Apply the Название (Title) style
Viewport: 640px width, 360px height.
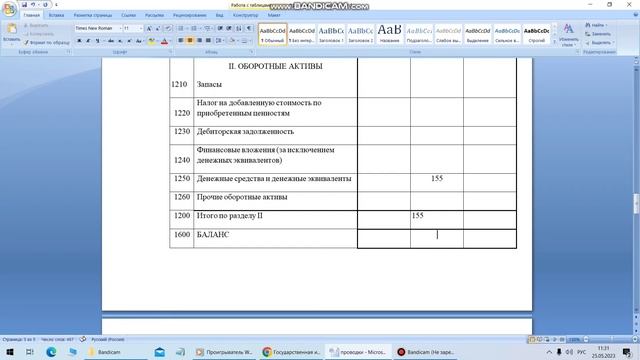(x=389, y=34)
